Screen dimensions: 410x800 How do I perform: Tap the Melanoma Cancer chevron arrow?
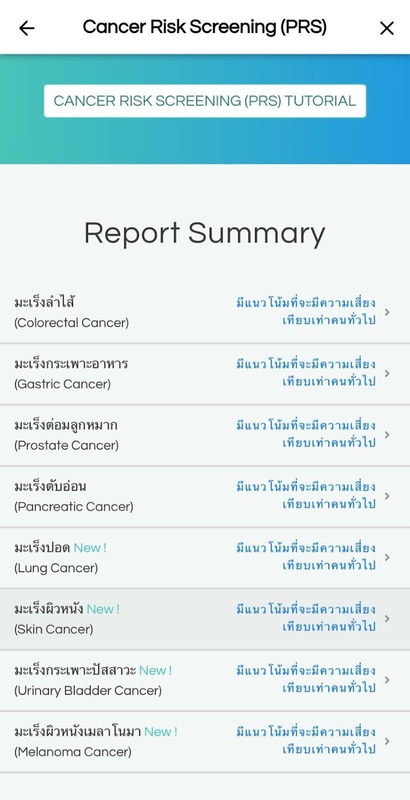387,741
